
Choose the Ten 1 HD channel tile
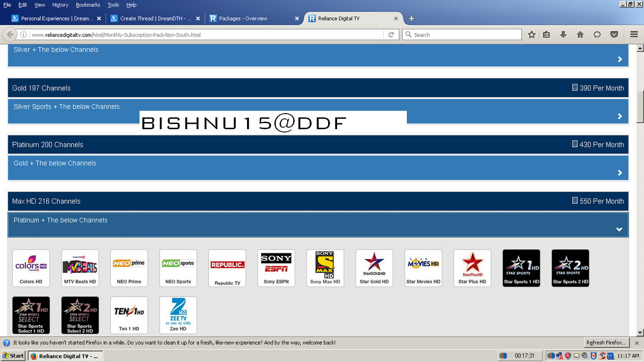[129, 315]
